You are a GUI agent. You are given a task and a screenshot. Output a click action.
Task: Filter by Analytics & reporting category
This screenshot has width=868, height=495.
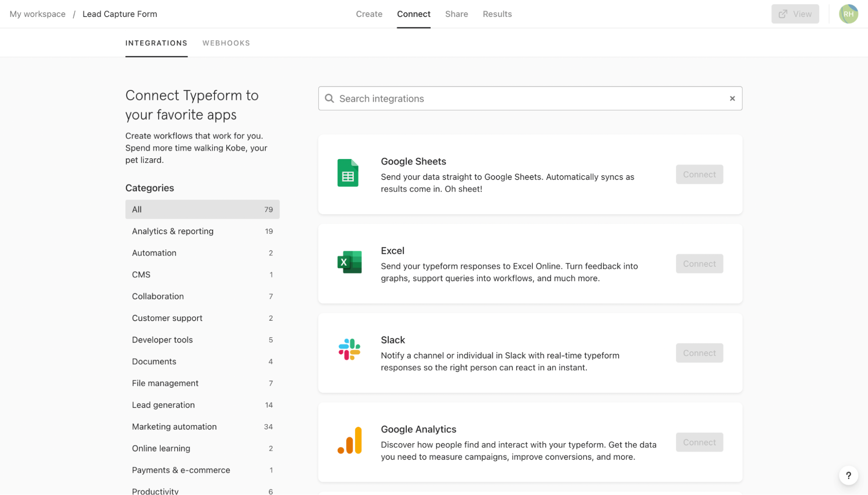[x=202, y=231]
